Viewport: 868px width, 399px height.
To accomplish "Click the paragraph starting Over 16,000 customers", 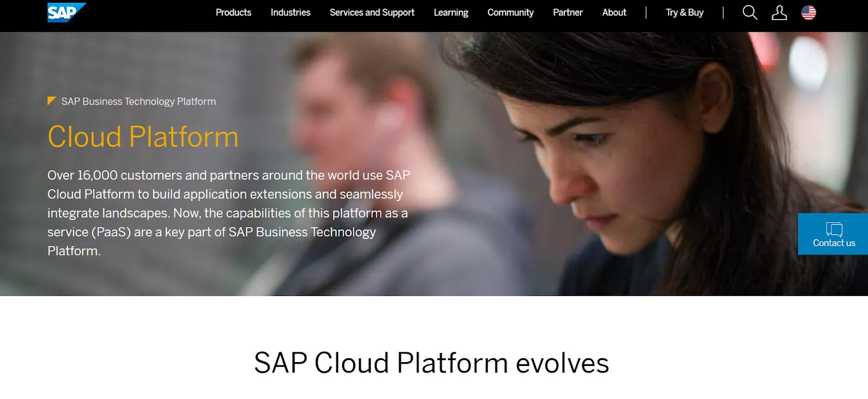I will pyautogui.click(x=229, y=213).
